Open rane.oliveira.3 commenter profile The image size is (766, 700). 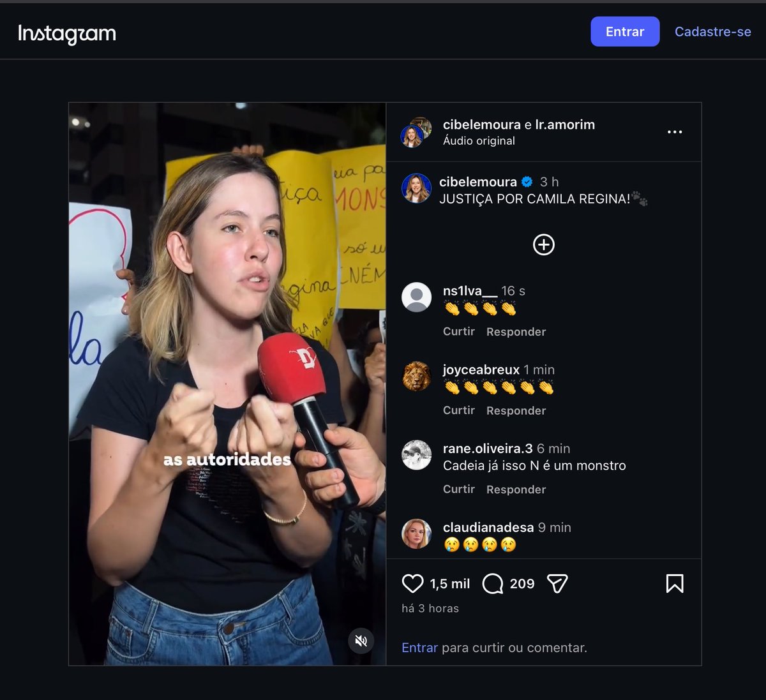pyautogui.click(x=488, y=449)
